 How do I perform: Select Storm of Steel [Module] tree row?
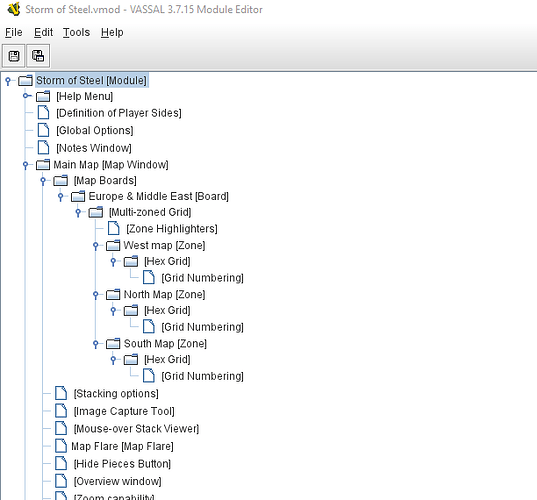pyautogui.click(x=91, y=80)
